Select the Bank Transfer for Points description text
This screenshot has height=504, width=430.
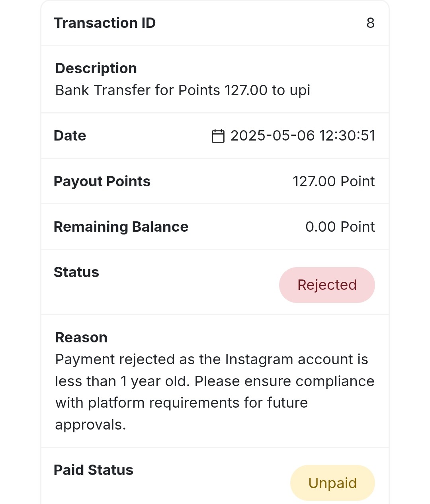point(183,90)
